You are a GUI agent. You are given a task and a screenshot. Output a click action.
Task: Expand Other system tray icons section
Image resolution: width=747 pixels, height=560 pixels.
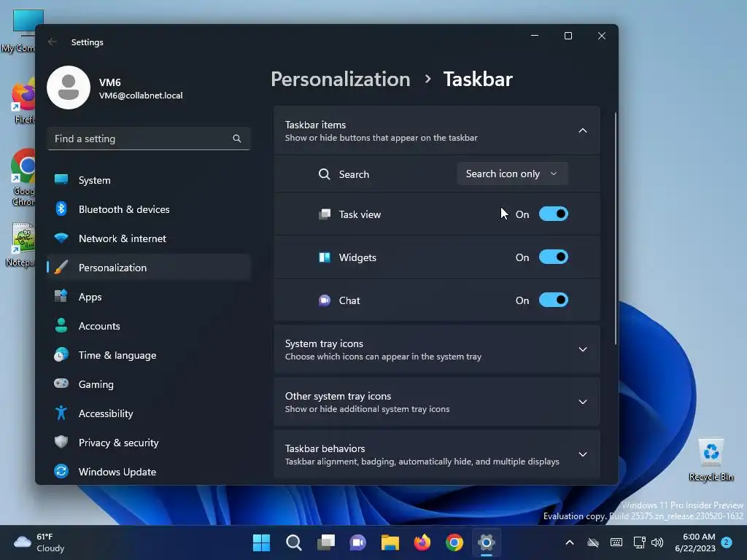click(437, 402)
